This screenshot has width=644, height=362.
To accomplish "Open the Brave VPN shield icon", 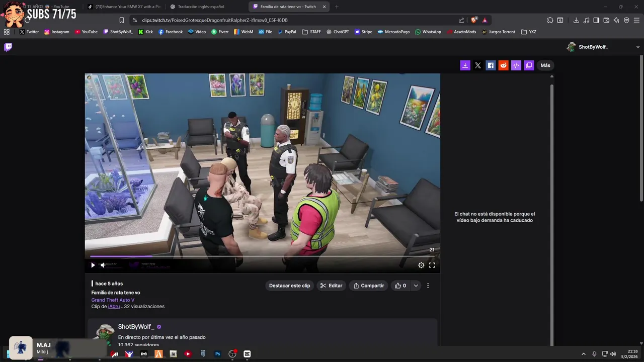I will tap(626, 20).
